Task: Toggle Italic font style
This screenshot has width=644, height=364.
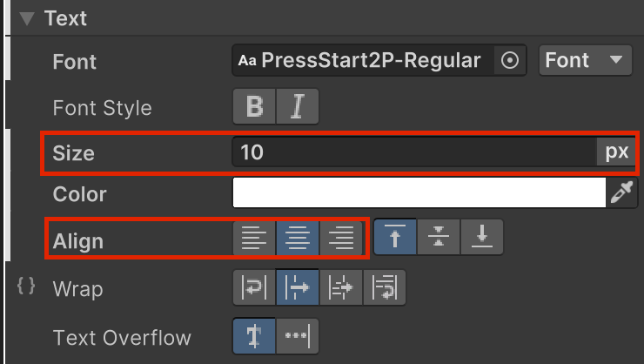Action: (298, 106)
